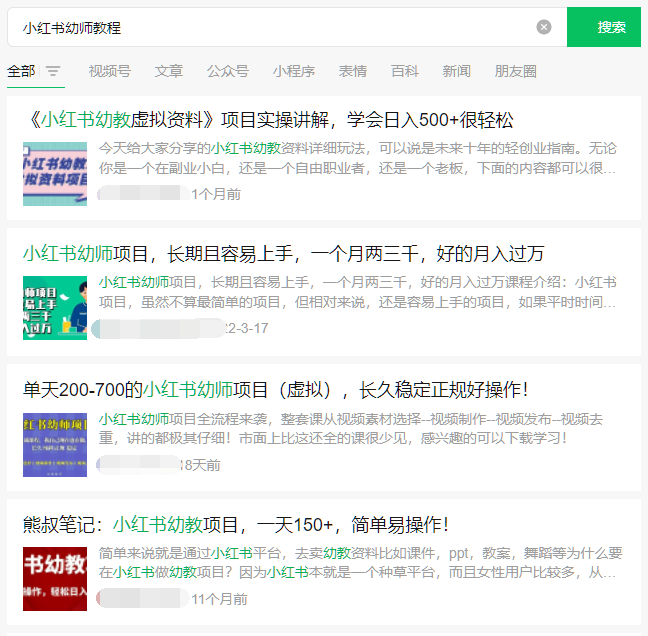The width and height of the screenshot is (648, 636).
Task: Click the 1个月前 timestamp
Action: click(x=216, y=194)
